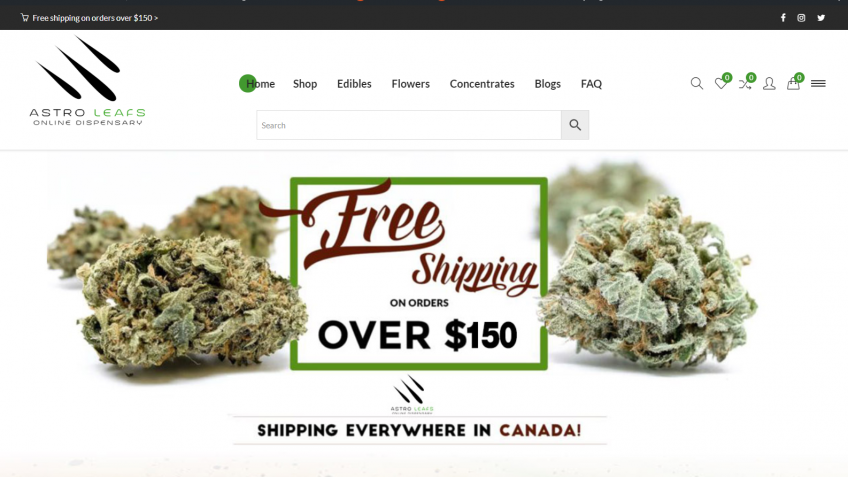This screenshot has height=477, width=848.
Task: Click the Astro Leafs logo
Action: pos(87,81)
